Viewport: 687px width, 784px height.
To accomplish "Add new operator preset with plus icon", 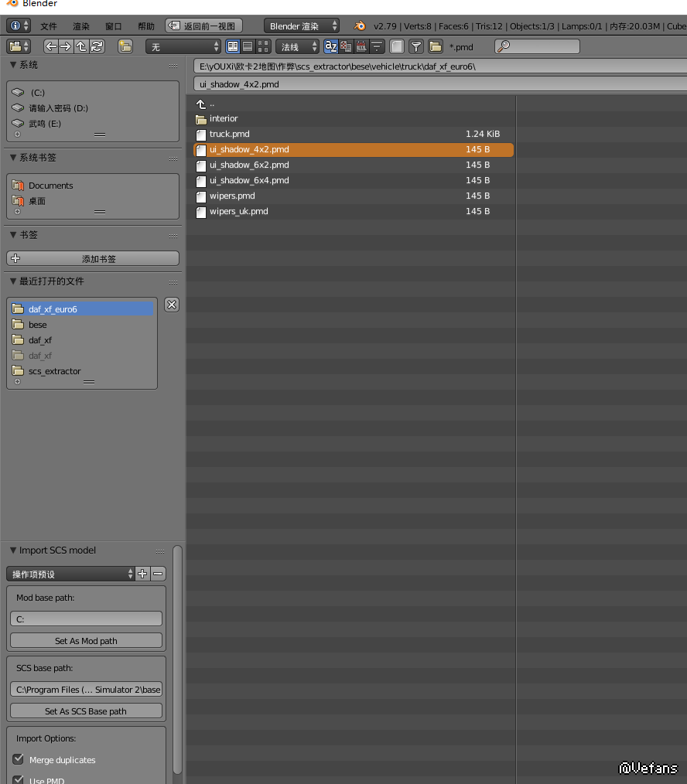I will tap(142, 574).
